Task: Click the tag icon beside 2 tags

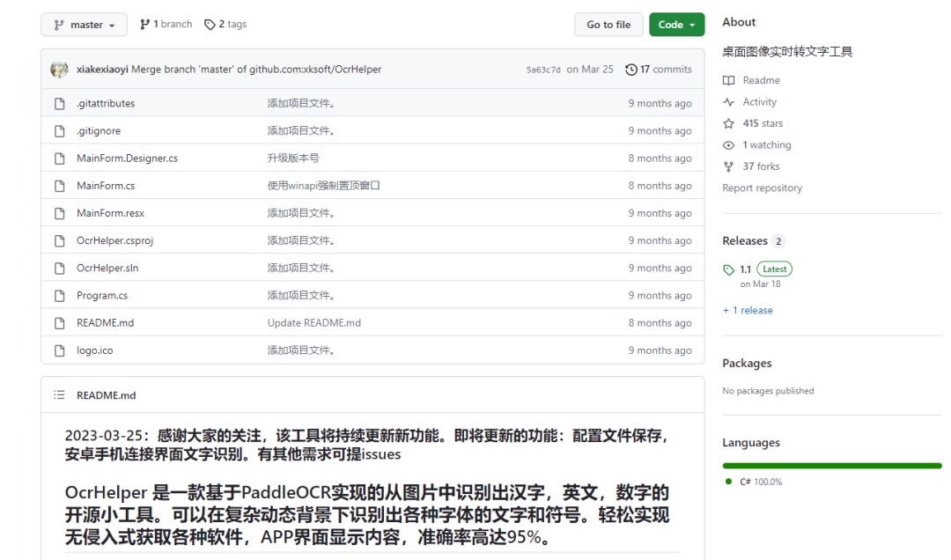Action: tap(210, 25)
